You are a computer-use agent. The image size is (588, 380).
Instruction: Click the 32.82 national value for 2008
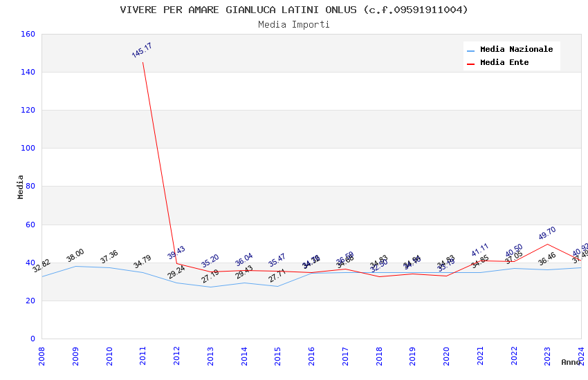pos(42,265)
